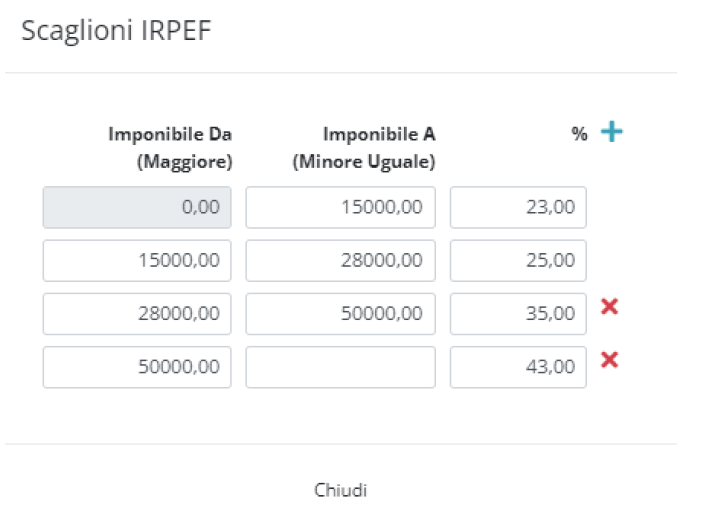Click the Scaglioni IRPEF dialog title
The height and width of the screenshot is (517, 706).
(x=116, y=31)
